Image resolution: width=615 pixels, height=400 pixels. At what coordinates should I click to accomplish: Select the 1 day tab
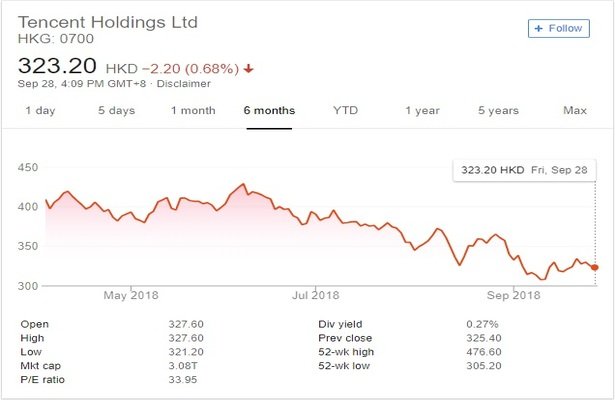tap(40, 110)
